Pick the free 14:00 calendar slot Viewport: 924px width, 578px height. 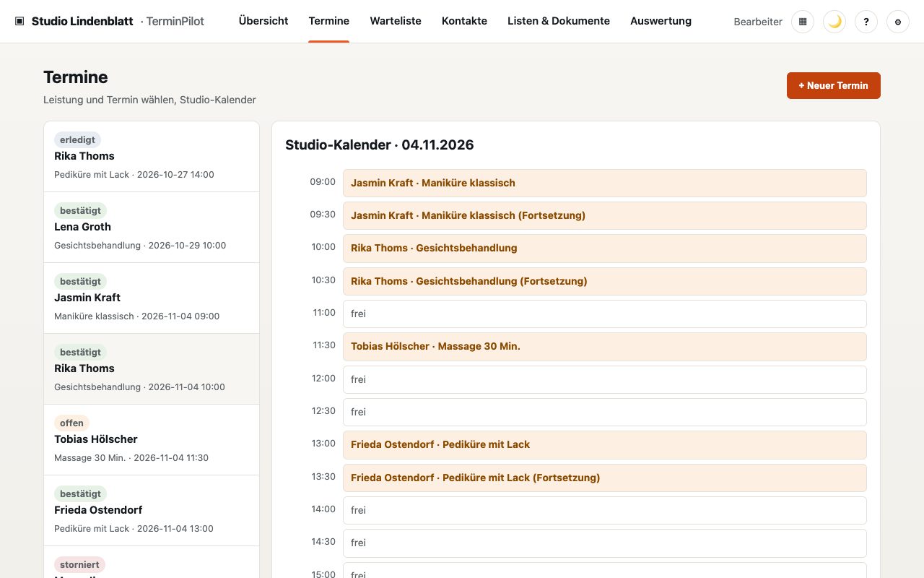pos(605,510)
